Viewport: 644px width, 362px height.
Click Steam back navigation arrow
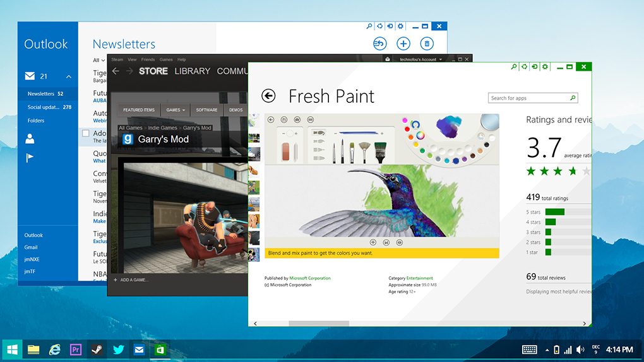pos(116,71)
